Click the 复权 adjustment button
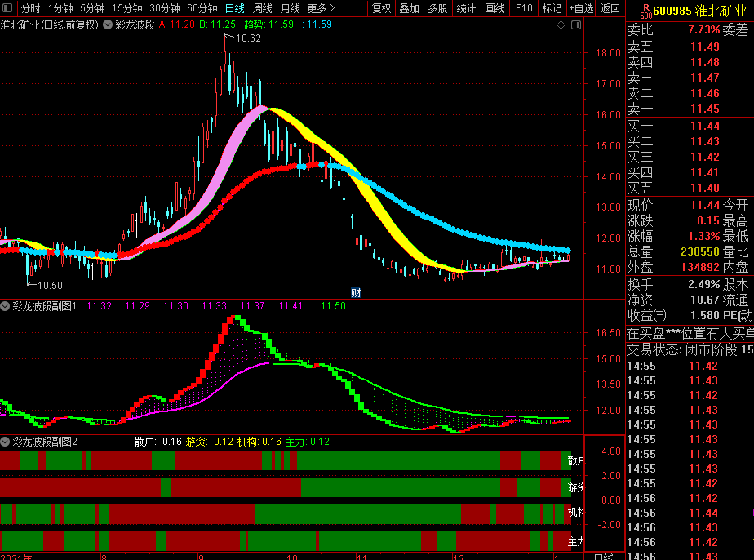754x560 pixels. pos(381,8)
